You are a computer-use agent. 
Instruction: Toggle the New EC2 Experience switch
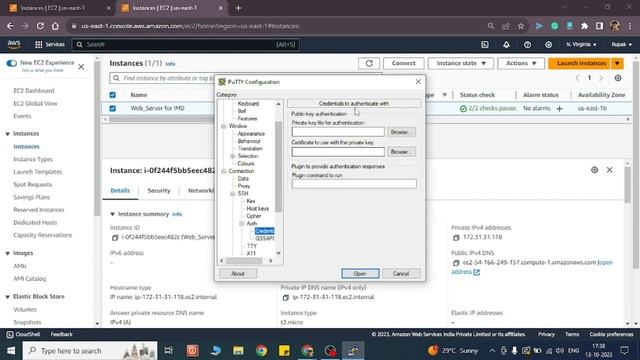point(11,63)
